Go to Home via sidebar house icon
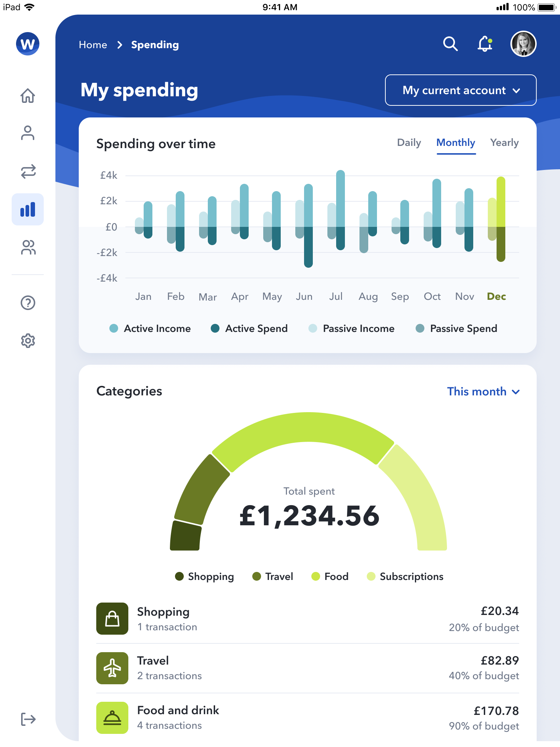Screen dimensions: 560x747 tap(28, 96)
